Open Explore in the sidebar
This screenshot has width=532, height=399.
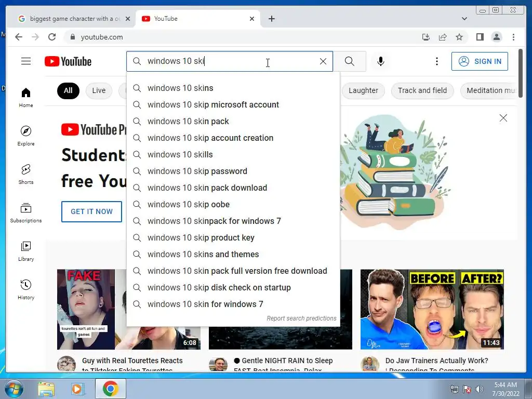pyautogui.click(x=26, y=136)
